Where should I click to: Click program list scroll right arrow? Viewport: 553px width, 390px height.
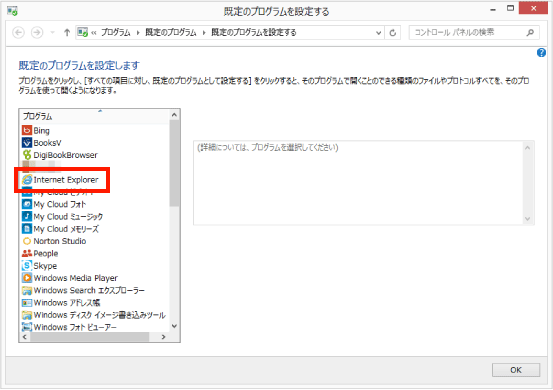163,337
